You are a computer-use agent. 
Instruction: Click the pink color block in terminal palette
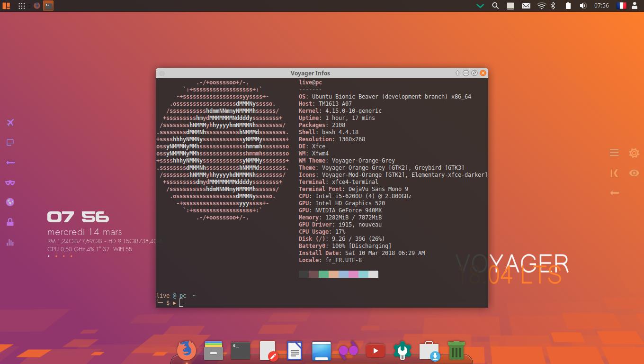coord(353,274)
